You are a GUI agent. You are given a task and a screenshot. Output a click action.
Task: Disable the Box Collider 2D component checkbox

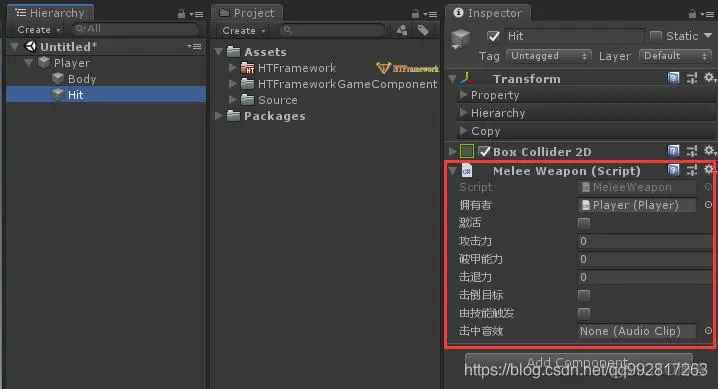(484, 151)
